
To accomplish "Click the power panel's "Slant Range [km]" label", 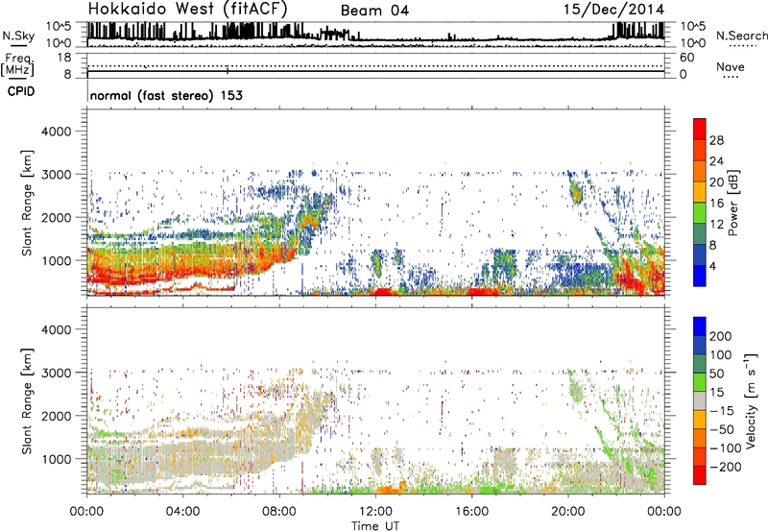I will click(27, 203).
